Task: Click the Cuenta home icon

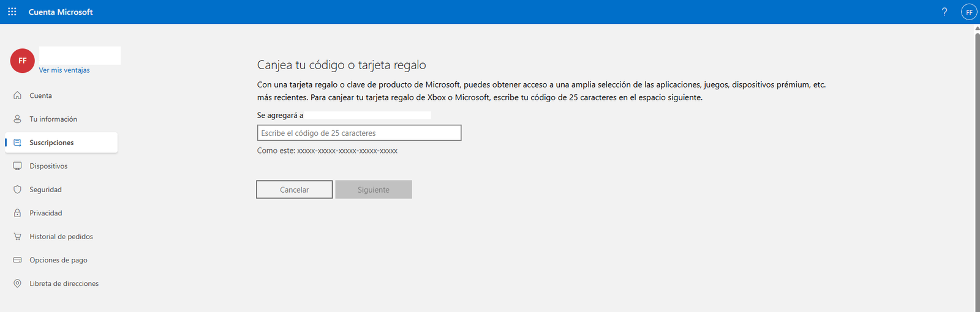Action: tap(17, 95)
